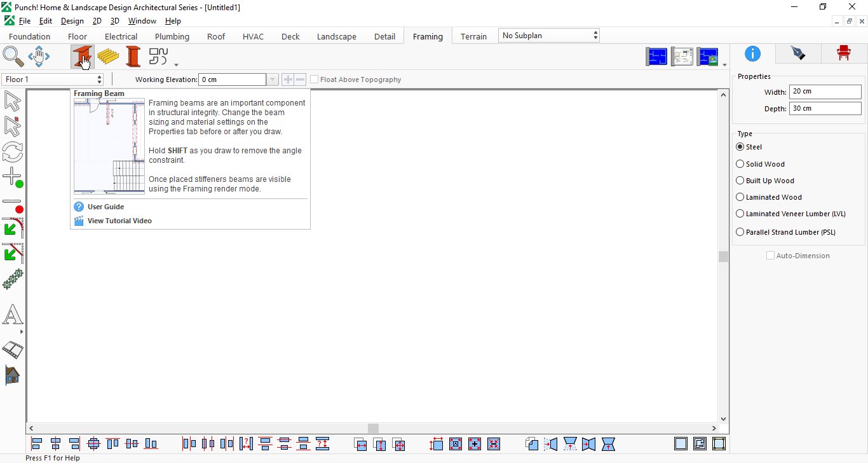Click the shapes drawing tool icon
This screenshot has width=868, height=463.
click(x=158, y=57)
